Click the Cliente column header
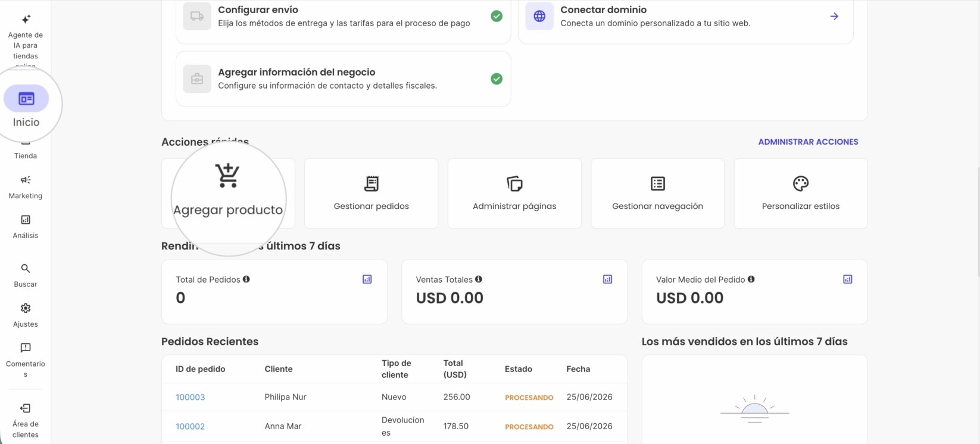 point(279,369)
